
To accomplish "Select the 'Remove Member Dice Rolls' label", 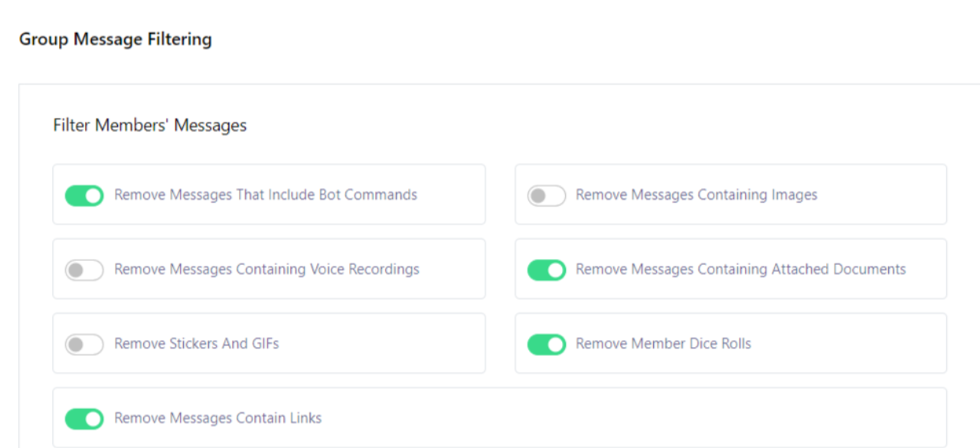I will 664,343.
